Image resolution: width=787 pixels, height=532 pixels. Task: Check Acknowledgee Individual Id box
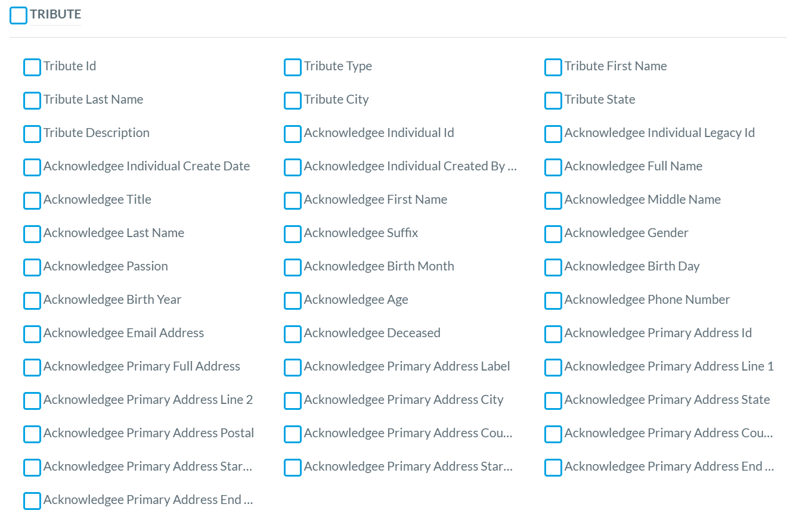click(293, 134)
